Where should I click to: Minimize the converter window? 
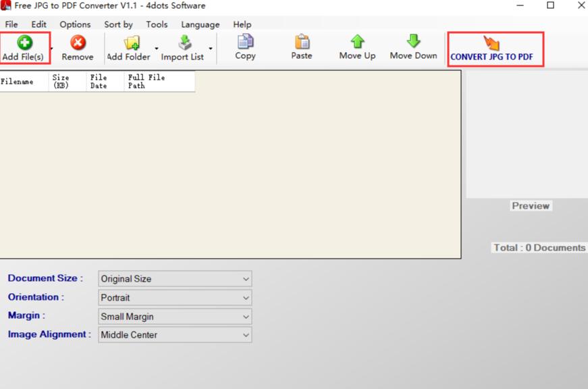[520, 5]
